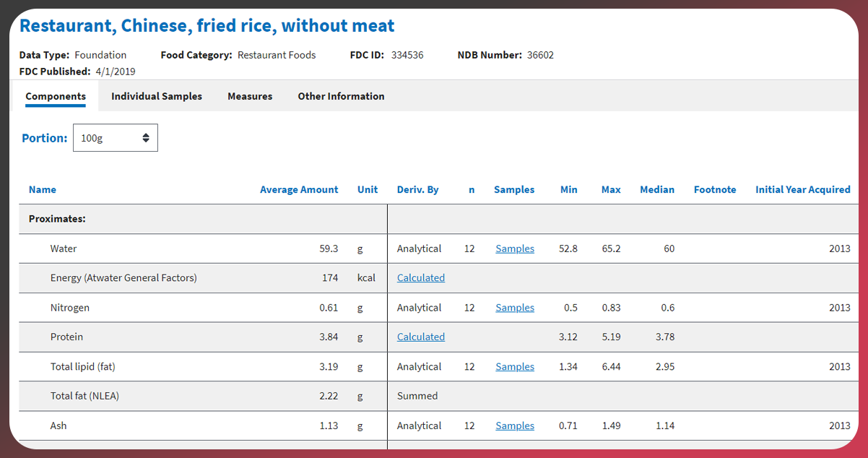Open the Individual Samples tab

coord(157,96)
